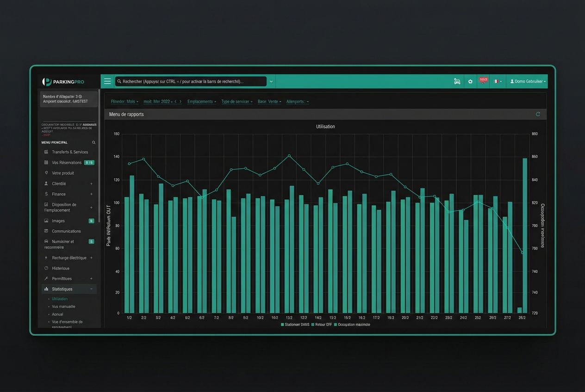Click the red test badge icon
This screenshot has height=392, width=585.
(x=484, y=81)
